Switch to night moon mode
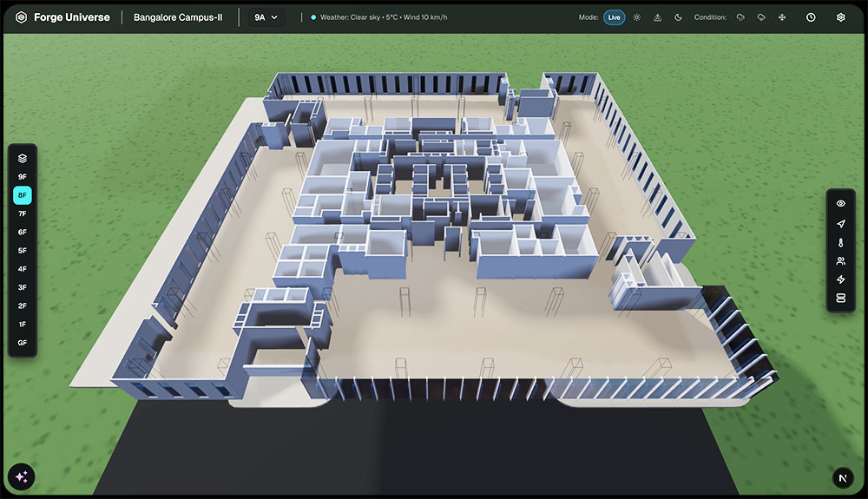This screenshot has height=499, width=868. point(678,17)
